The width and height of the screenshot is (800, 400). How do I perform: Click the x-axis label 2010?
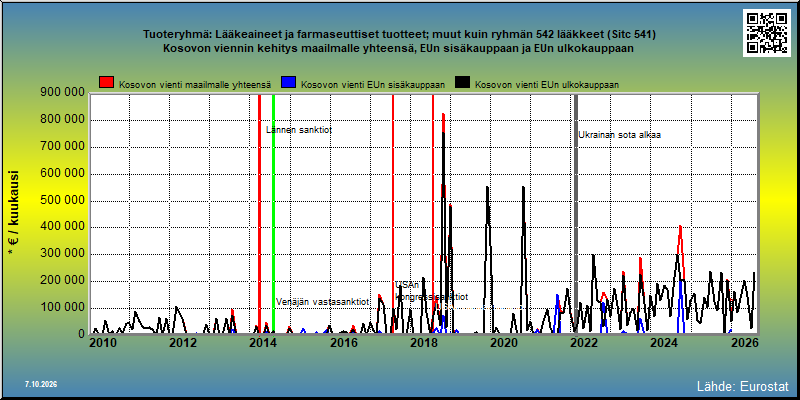coord(103,343)
